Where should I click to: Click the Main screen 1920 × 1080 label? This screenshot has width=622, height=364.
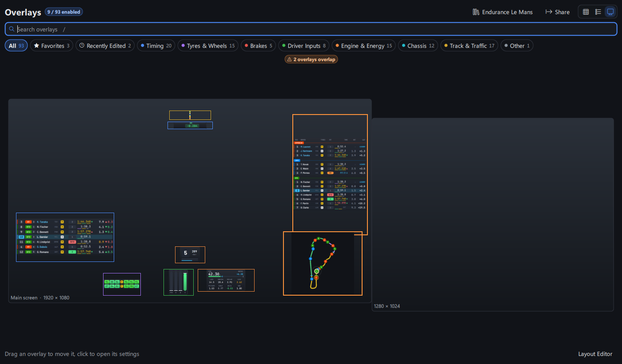click(x=40, y=298)
